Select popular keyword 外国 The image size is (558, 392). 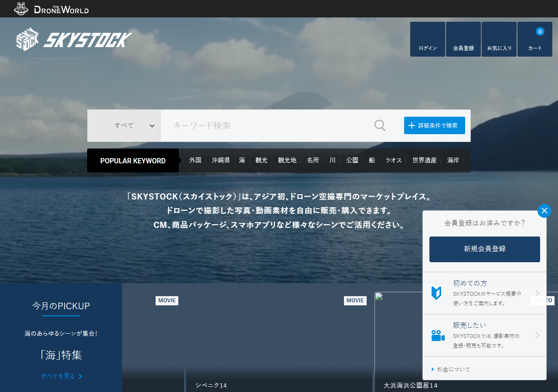(195, 160)
